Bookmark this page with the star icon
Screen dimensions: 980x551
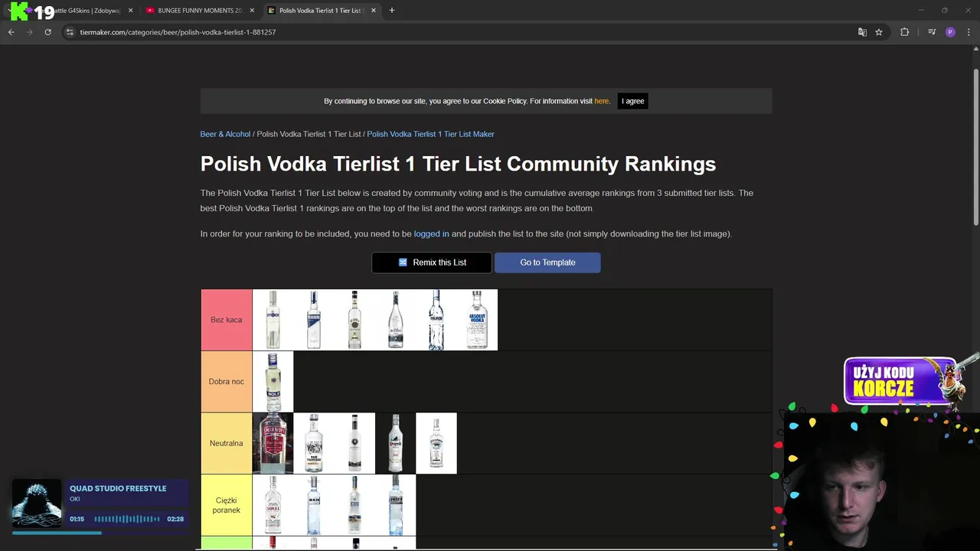click(879, 32)
